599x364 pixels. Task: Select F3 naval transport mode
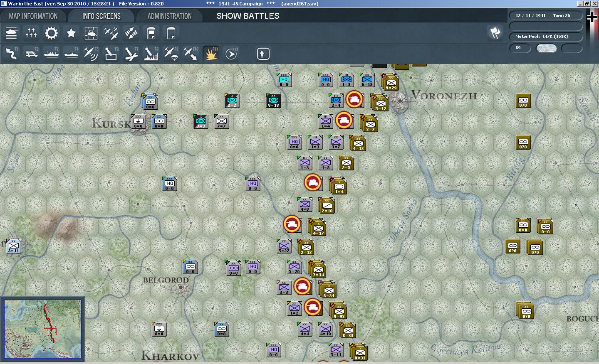(51, 54)
